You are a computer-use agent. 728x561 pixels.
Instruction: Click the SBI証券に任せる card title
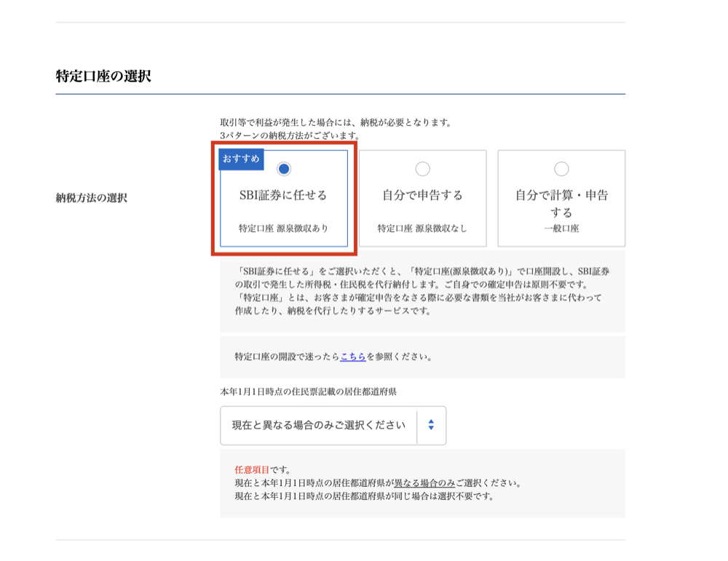283,195
